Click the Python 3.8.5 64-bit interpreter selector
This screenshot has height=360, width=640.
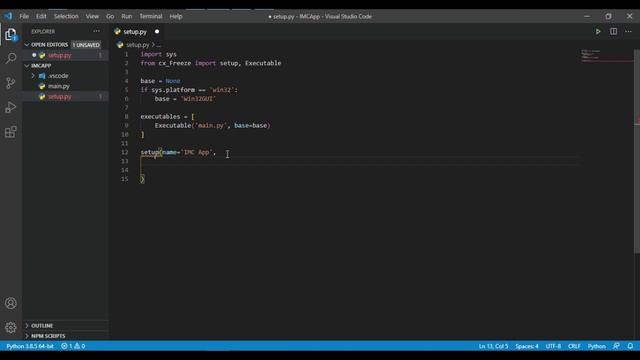30,346
